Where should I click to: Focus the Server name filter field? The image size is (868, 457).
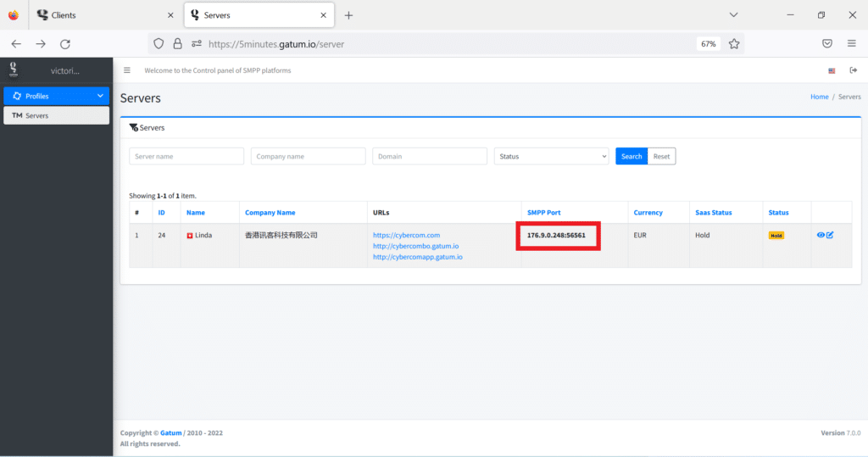pos(186,156)
